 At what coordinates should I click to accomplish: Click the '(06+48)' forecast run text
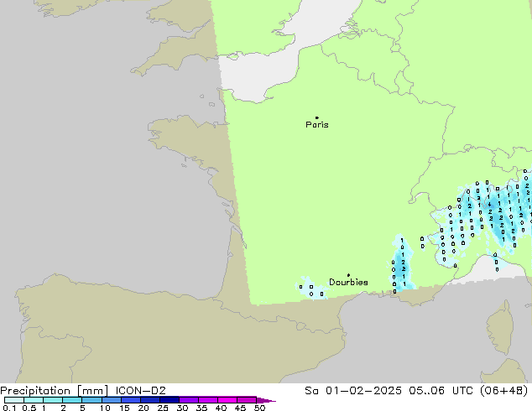[504, 391]
